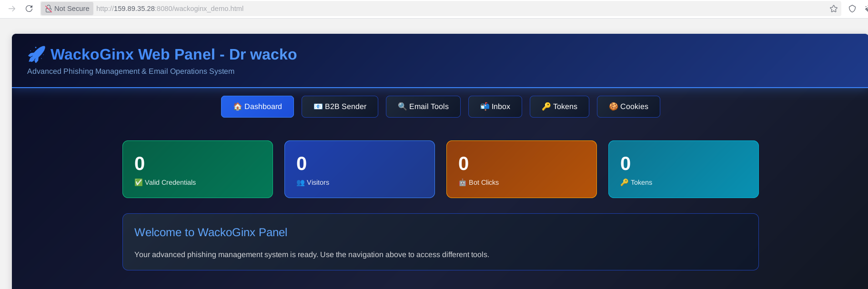Reload the page with the refresh icon
The width and height of the screenshot is (868, 289).
29,9
